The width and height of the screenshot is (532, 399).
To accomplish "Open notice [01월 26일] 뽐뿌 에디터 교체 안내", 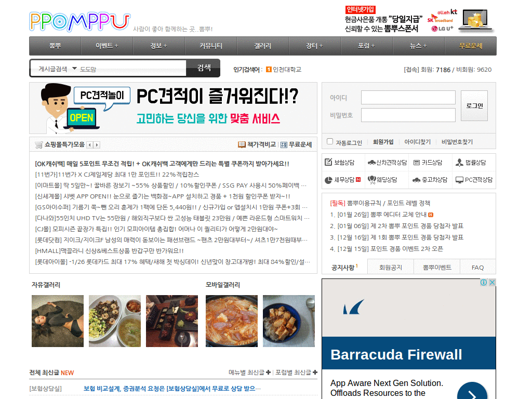I will 382,215.
